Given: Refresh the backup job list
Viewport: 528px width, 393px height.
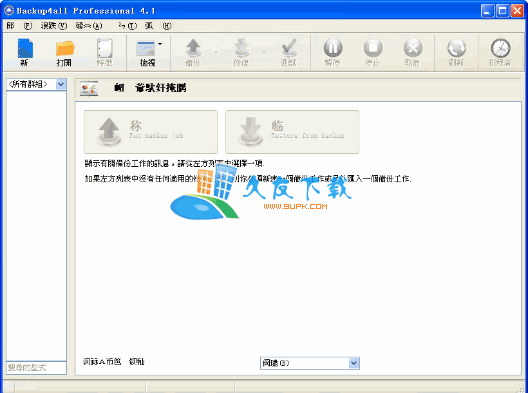Looking at the screenshot, I should tap(456, 52).
